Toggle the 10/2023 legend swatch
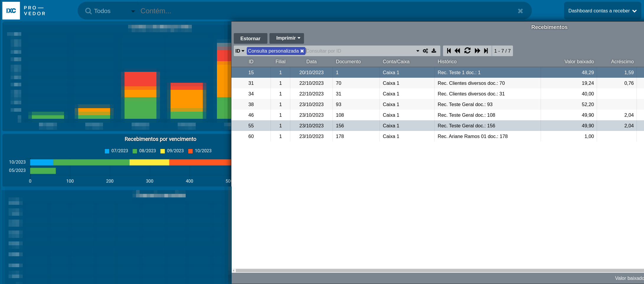Image resolution: width=644 pixels, height=284 pixels. tap(190, 151)
